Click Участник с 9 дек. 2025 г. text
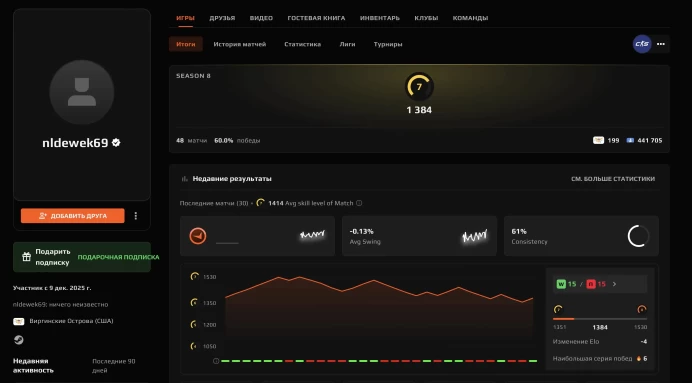The width and height of the screenshot is (692, 383). pos(52,288)
